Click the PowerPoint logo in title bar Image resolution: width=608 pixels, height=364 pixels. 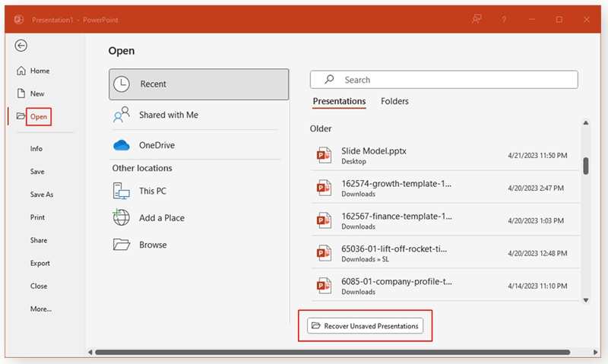click(18, 20)
